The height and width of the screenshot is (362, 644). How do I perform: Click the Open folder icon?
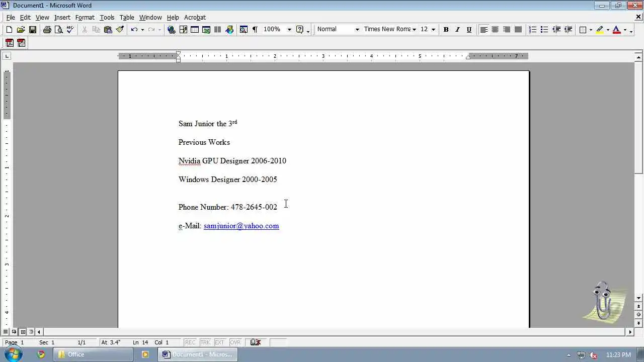click(x=21, y=30)
